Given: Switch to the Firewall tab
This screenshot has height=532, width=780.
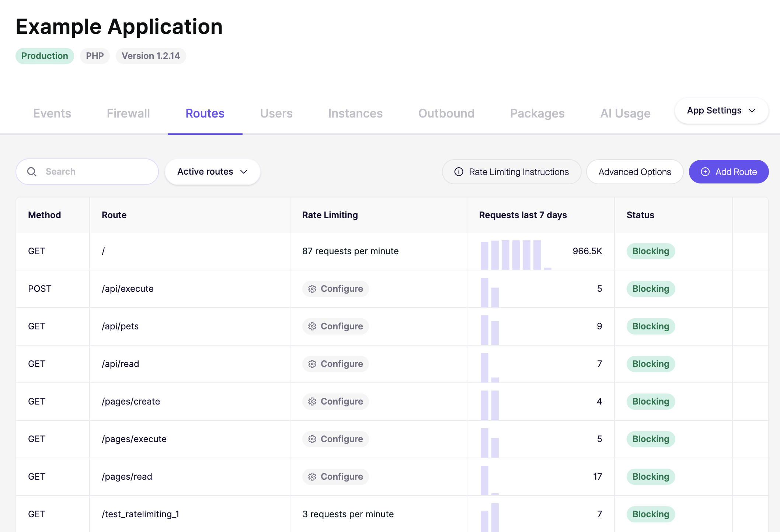Looking at the screenshot, I should tap(128, 113).
